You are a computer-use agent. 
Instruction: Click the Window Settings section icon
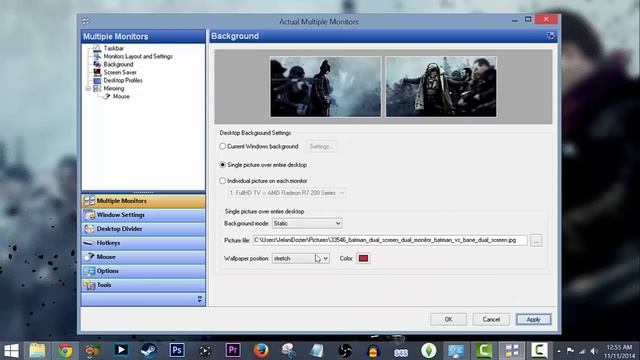[89, 215]
